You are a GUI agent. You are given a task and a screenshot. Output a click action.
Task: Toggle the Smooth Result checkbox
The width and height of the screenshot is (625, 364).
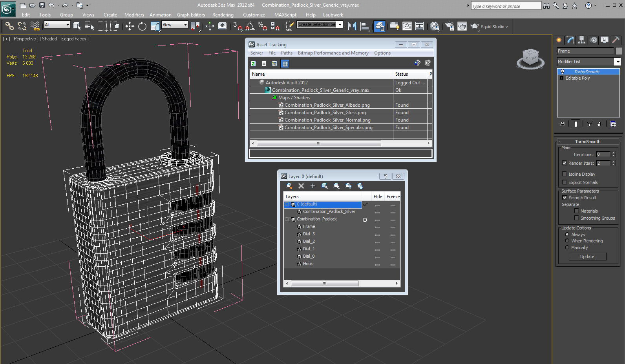click(x=565, y=198)
